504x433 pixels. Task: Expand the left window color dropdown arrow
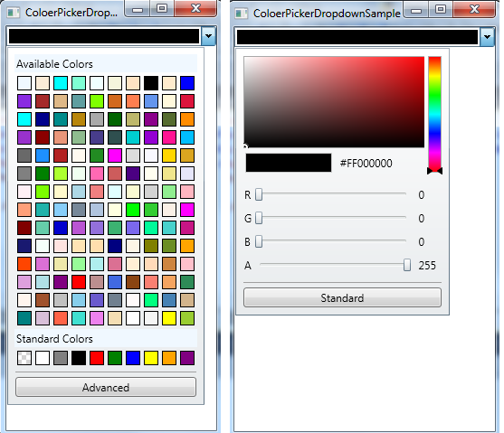point(208,36)
